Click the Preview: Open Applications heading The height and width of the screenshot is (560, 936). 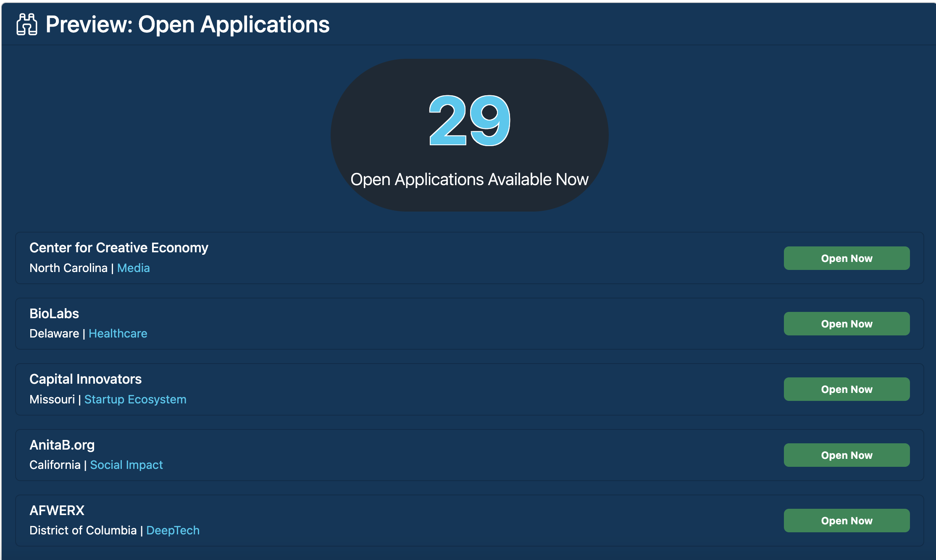pos(187,24)
